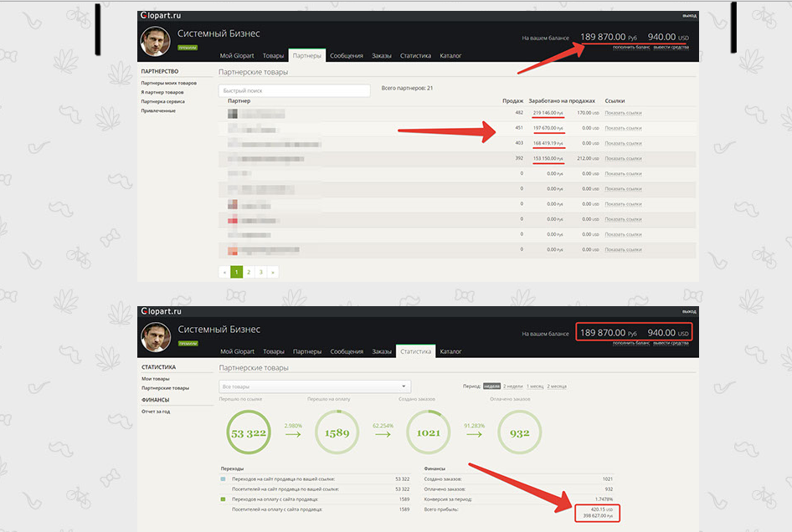Click the премиум badge on the ПАРТНЕРСТВО page

(x=188, y=48)
